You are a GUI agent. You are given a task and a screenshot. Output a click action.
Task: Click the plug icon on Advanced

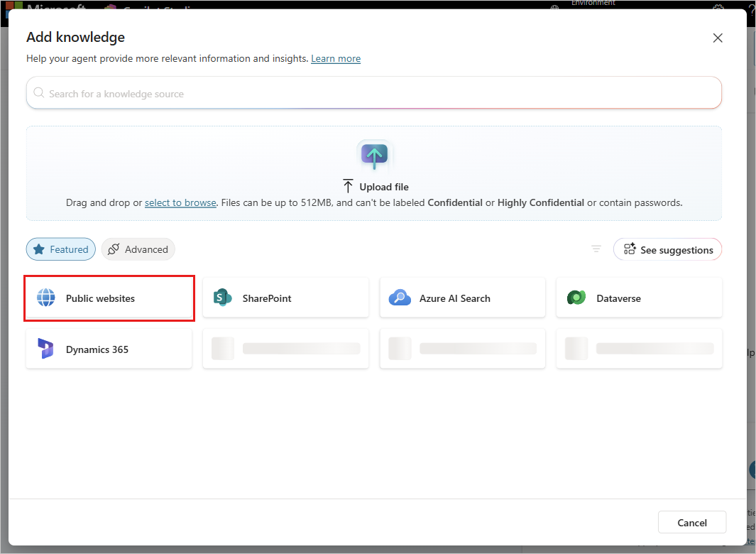point(114,249)
